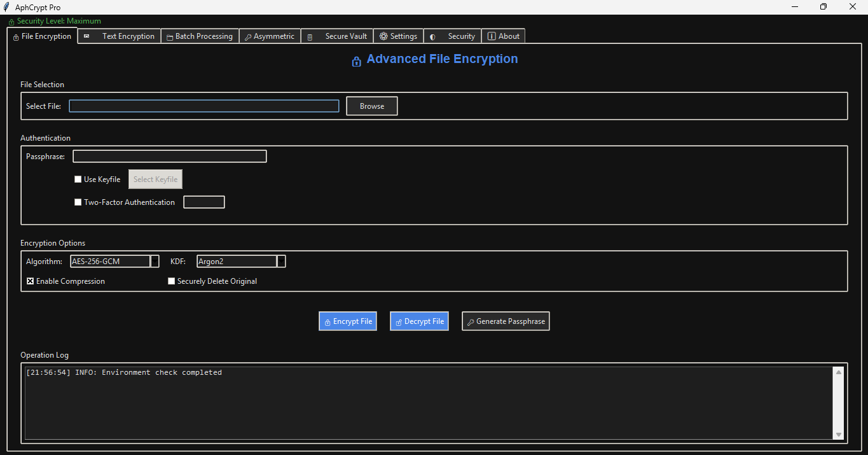Screen dimensions: 868x455
Task: Click the Advanced File Encryption heading
Action: 443,59
